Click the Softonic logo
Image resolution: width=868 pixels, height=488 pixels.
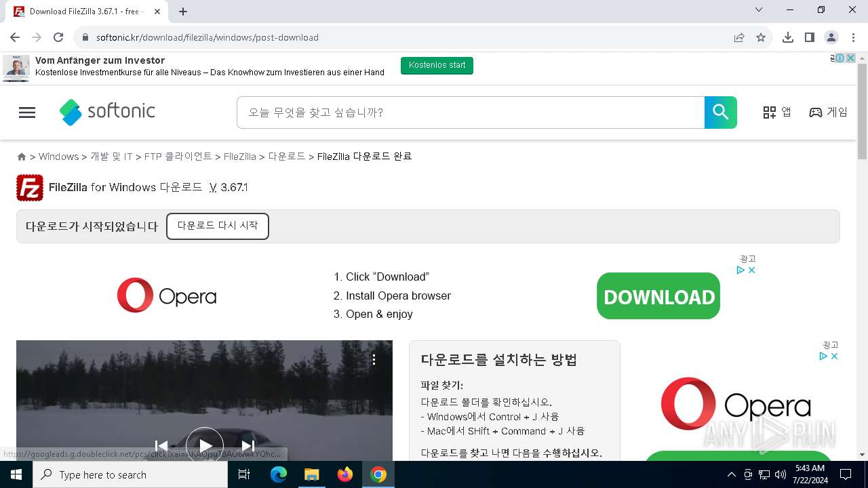[107, 112]
